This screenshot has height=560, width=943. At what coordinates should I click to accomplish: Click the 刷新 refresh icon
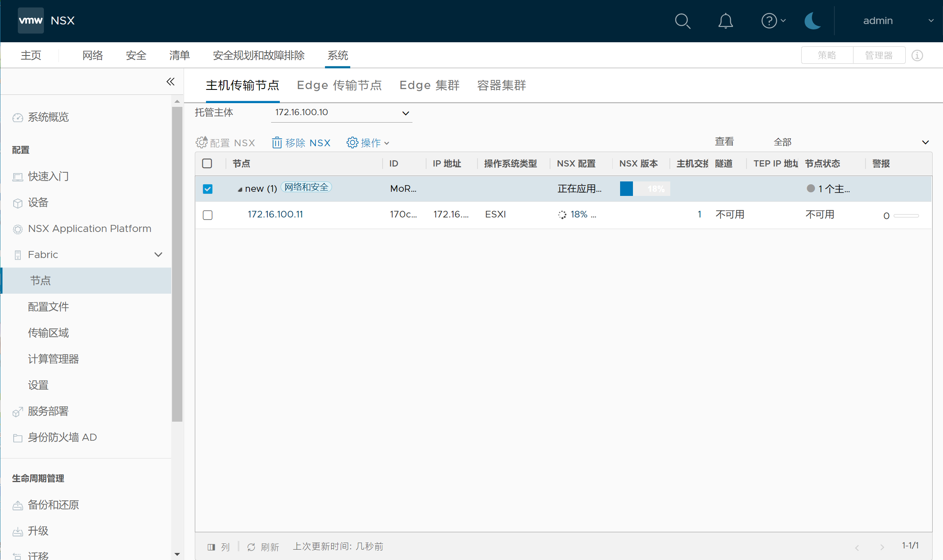click(251, 547)
